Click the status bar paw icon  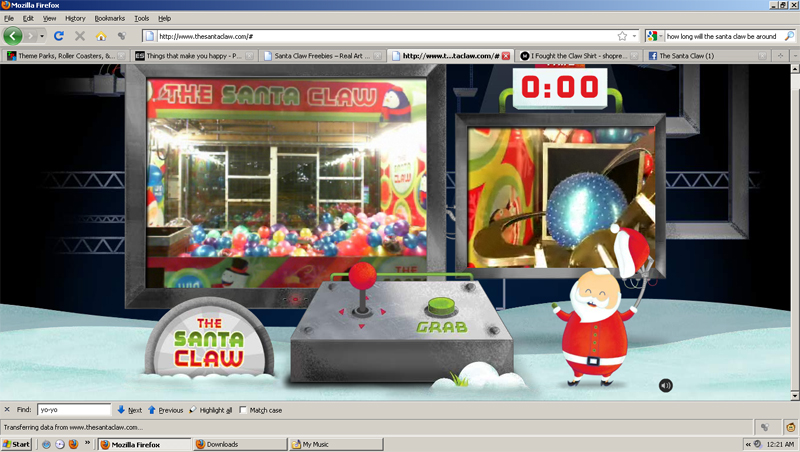coord(764,427)
